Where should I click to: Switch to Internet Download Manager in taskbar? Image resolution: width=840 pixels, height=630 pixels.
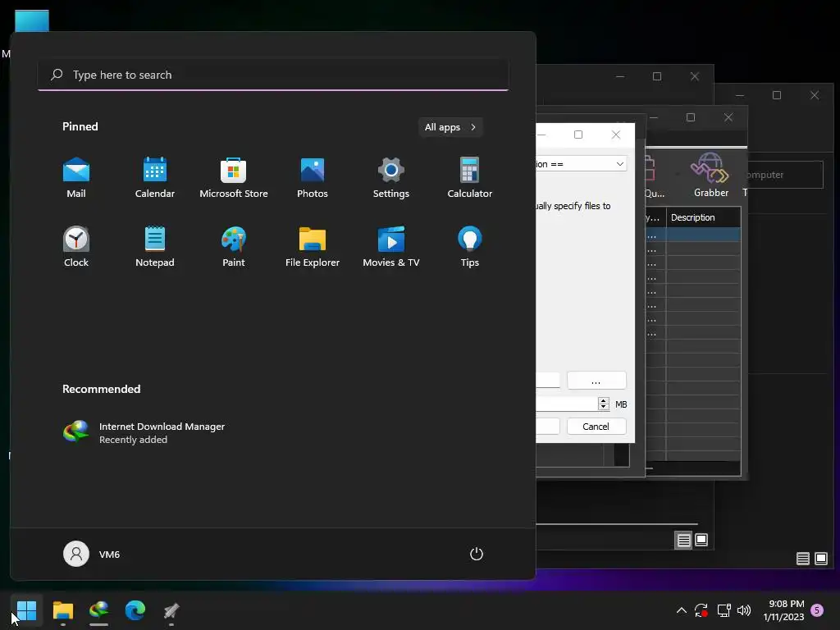click(x=99, y=610)
